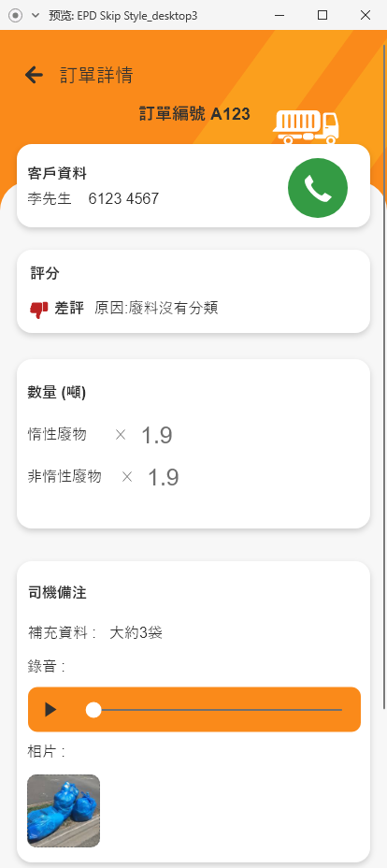This screenshot has width=387, height=868.
Task: Click the white skip truck icon
Action: pyautogui.click(x=306, y=127)
